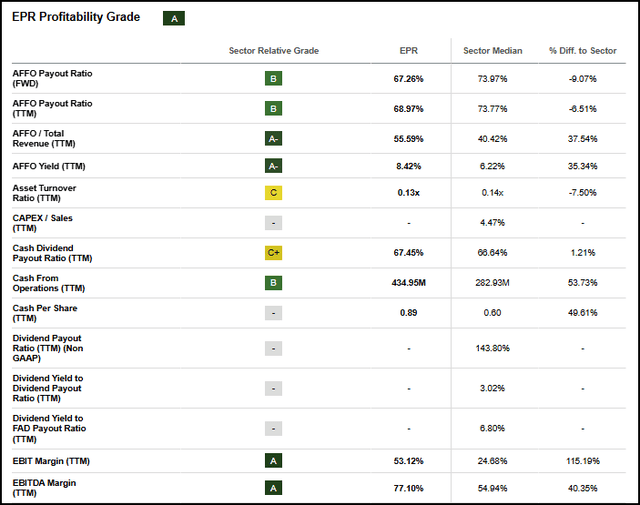640x505 pixels.
Task: Open the Cash Dividend Payout Ratio (TTM) metric
Action: point(52,253)
